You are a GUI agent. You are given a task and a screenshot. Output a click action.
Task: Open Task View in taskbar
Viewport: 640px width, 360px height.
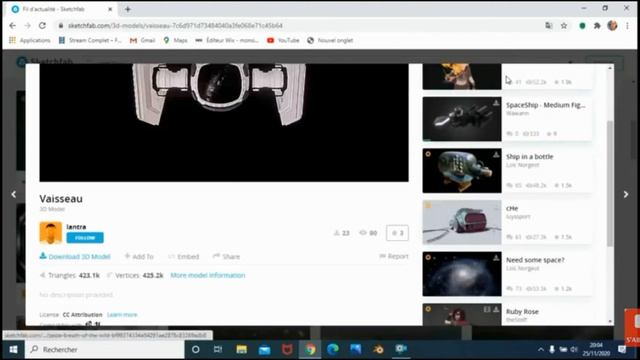(x=218, y=349)
